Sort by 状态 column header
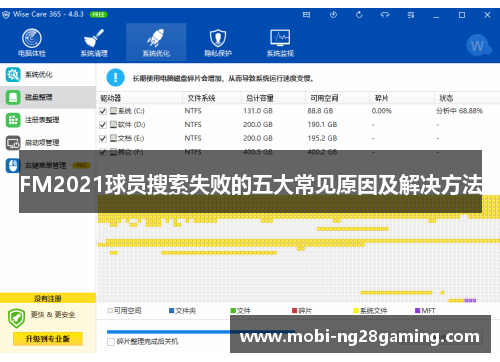The height and width of the screenshot is (362, 500). tap(467, 98)
